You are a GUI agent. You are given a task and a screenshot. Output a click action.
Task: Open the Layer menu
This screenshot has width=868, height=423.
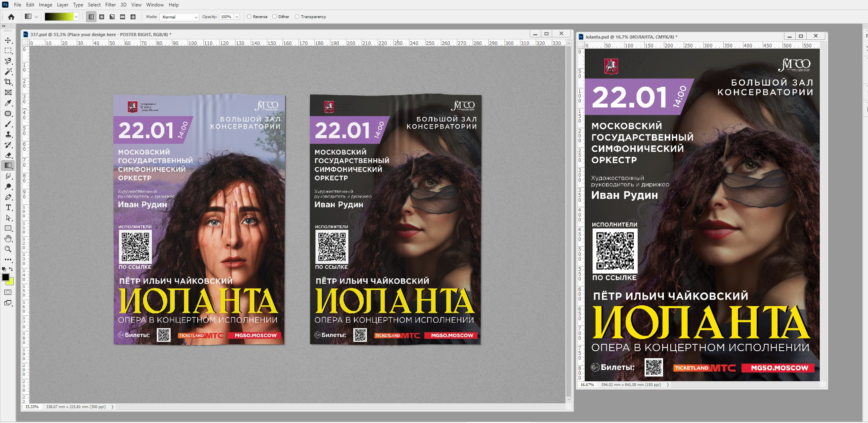62,5
